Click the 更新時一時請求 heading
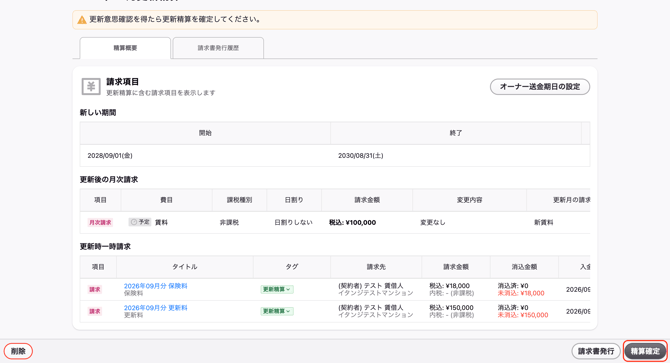Image resolution: width=670 pixels, height=363 pixels. pos(105,246)
